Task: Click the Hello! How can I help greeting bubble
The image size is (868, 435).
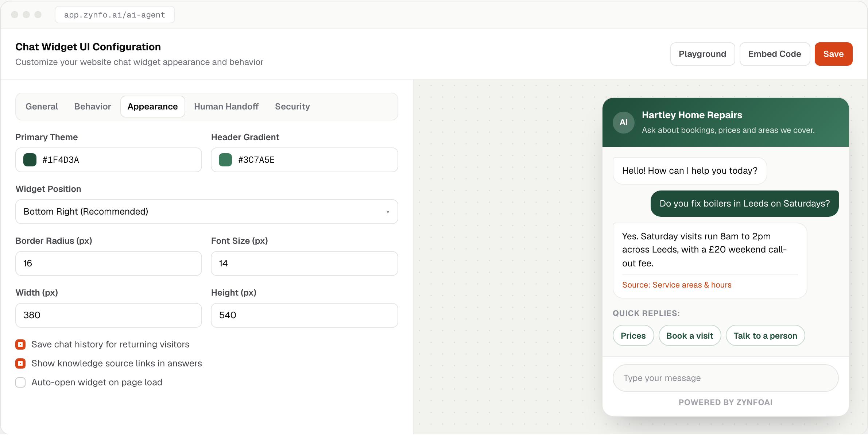Action: pyautogui.click(x=690, y=171)
